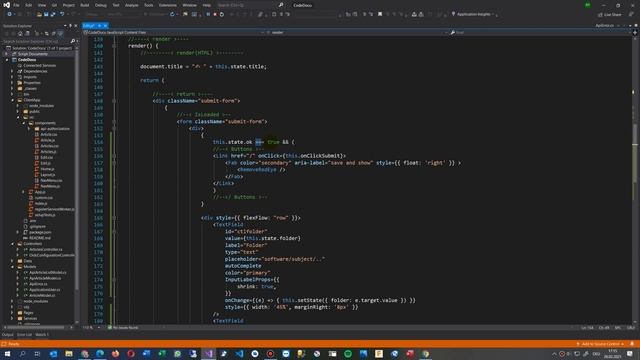This screenshot has width=640, height=360.
Task: Click the editor vertical scrollbar
Action: click(635, 180)
